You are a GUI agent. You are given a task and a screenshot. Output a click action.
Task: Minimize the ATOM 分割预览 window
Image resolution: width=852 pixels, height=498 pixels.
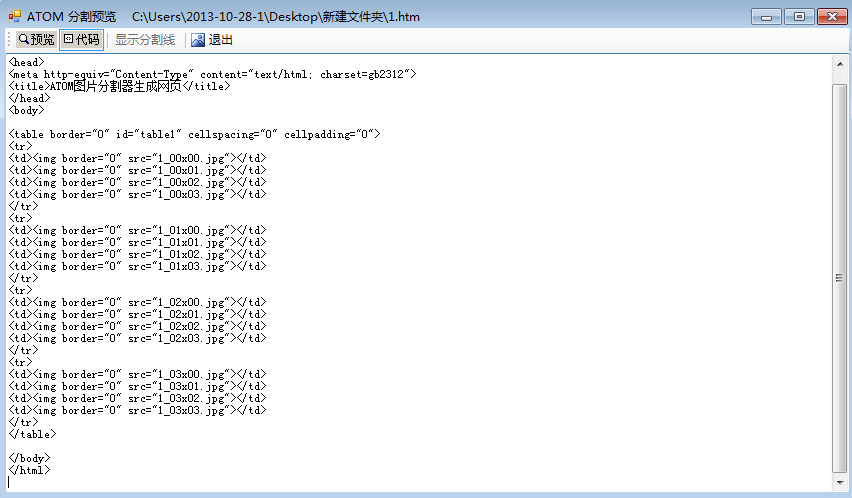pos(768,16)
